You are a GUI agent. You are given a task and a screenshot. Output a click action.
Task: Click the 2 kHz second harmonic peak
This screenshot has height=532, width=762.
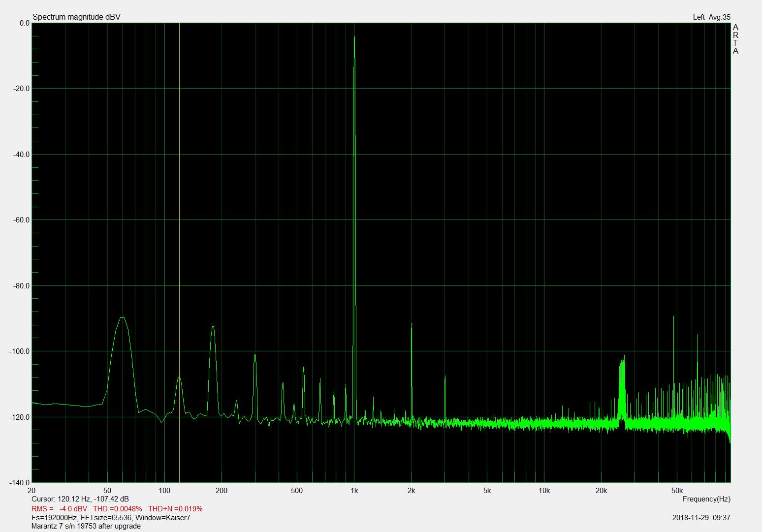coord(412,324)
